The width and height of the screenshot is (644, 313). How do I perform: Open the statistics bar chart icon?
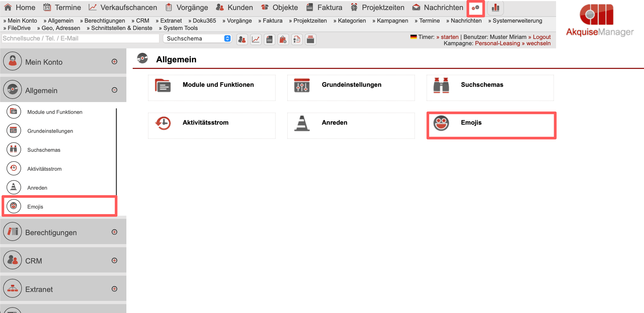(x=495, y=8)
